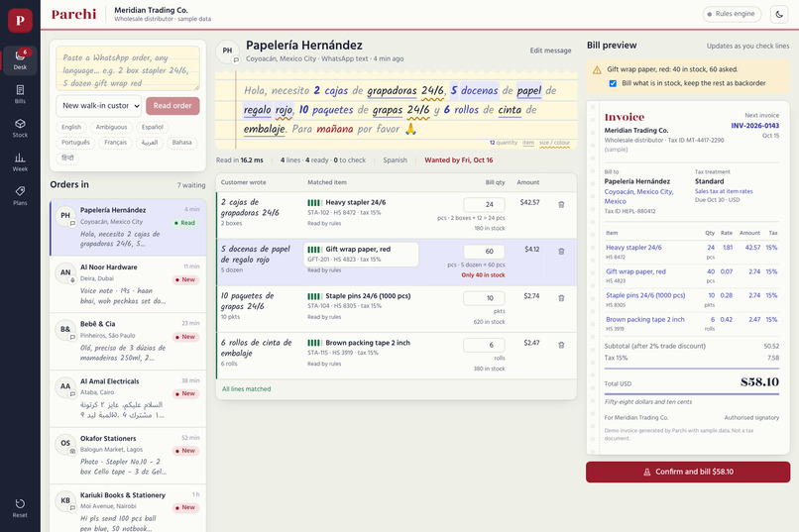Toggle dark mode moon icon

pyautogui.click(x=779, y=14)
